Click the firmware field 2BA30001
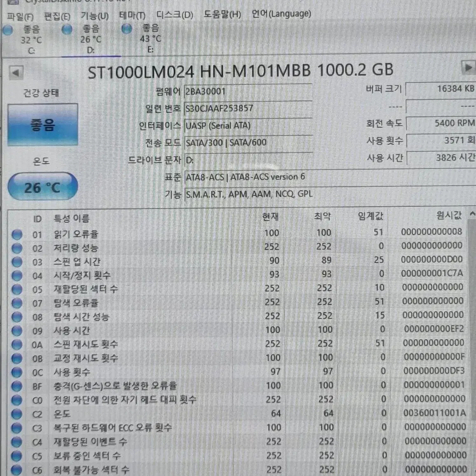The image size is (476, 476). pos(248,91)
